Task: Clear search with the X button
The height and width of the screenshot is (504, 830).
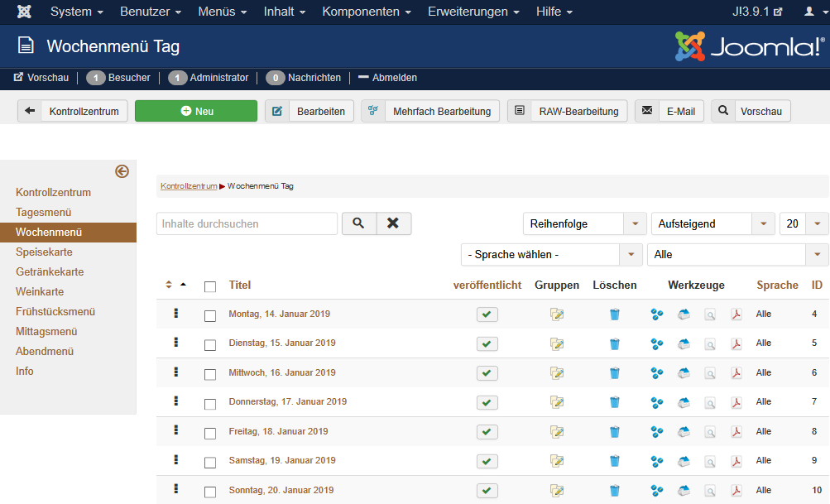Action: point(394,223)
